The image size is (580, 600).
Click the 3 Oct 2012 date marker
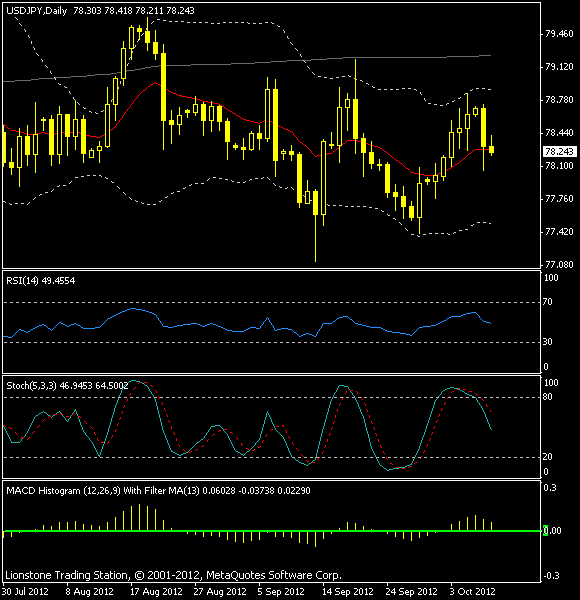472,592
